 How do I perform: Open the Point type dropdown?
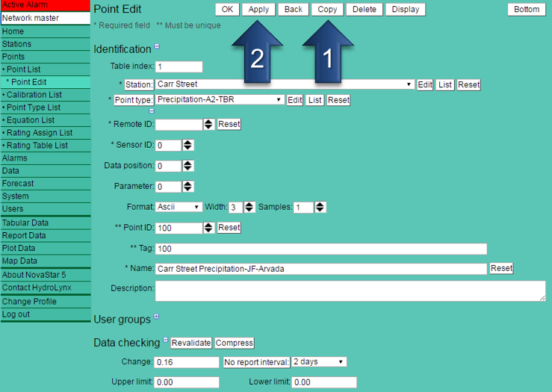[x=220, y=99]
